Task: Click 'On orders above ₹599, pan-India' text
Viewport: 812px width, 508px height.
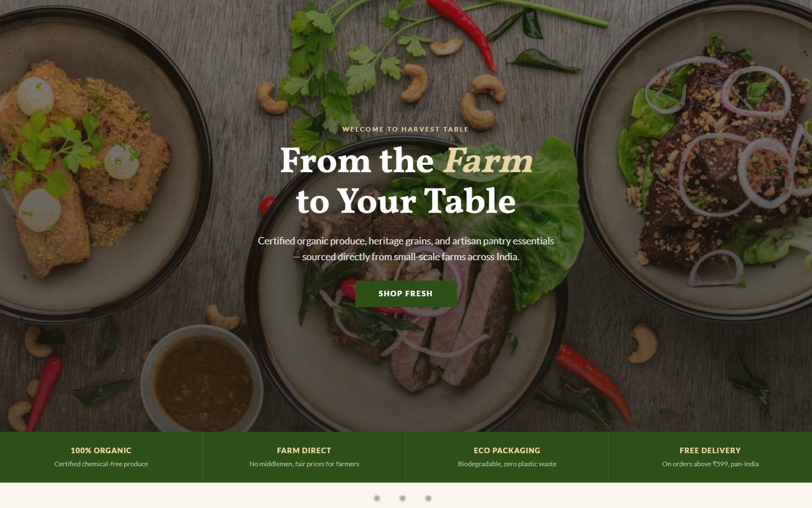Action: point(710,464)
